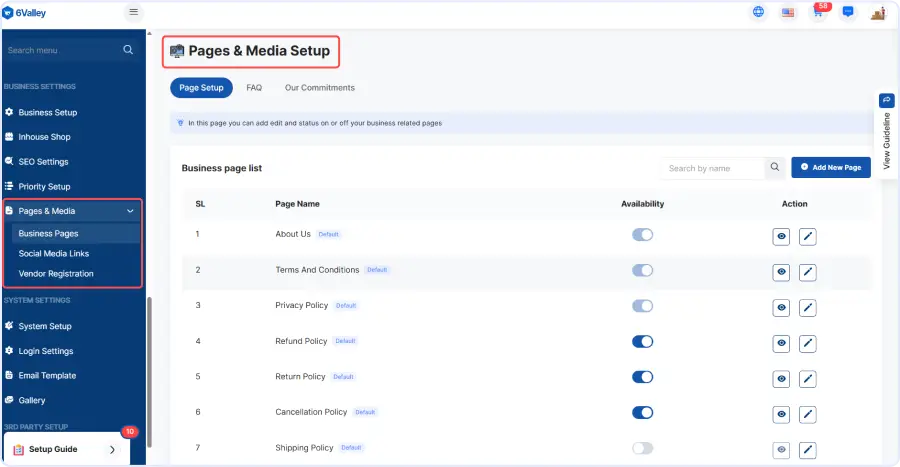Expand the Setup Guide panel arrow

coord(112,450)
